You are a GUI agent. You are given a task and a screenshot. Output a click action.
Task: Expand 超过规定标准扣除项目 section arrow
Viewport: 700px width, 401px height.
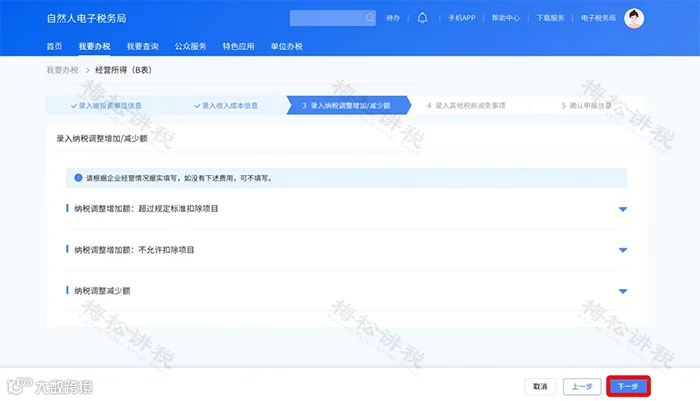pyautogui.click(x=623, y=209)
